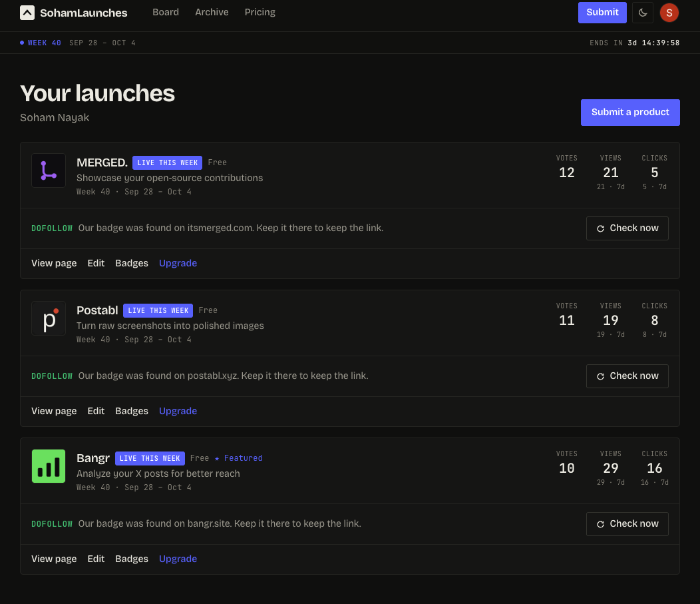
Task: Click the MERGED. product title
Action: pyautogui.click(x=102, y=162)
